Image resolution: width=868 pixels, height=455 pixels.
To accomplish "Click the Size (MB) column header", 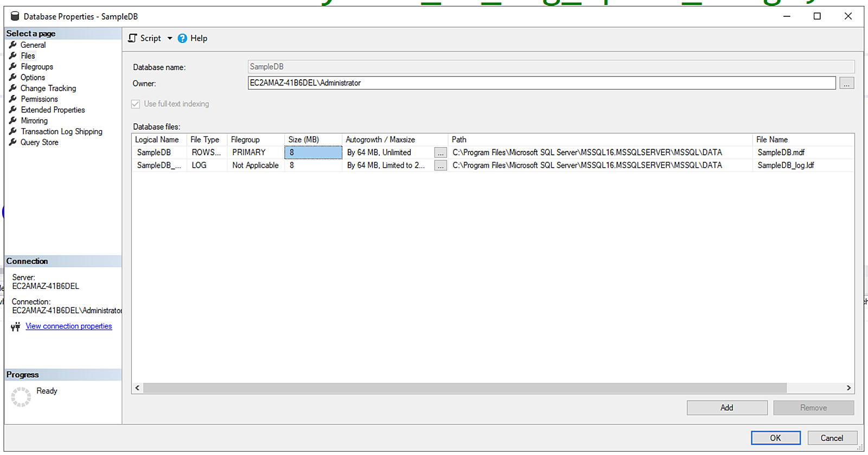I will [313, 140].
